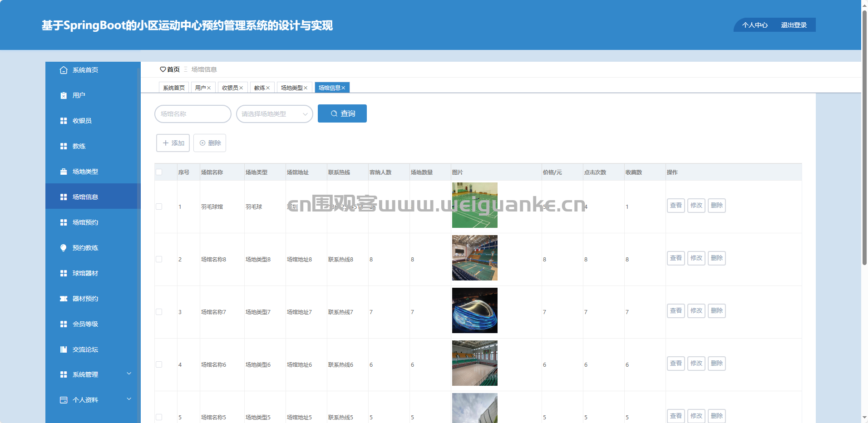Open 交流论坛 in the sidebar
The image size is (868, 423).
pos(93,349)
